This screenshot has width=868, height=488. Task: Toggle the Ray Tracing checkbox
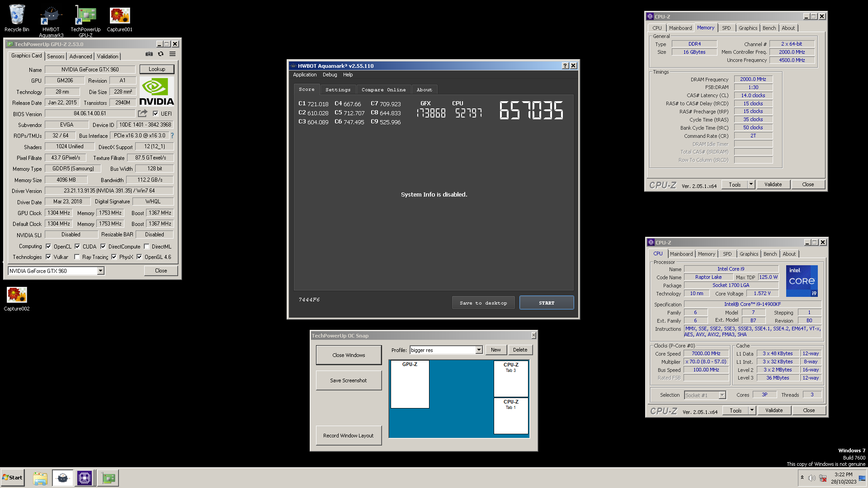point(77,257)
